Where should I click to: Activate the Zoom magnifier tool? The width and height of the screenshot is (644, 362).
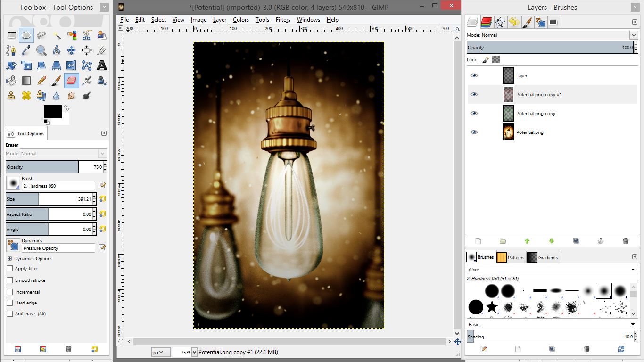(41, 50)
